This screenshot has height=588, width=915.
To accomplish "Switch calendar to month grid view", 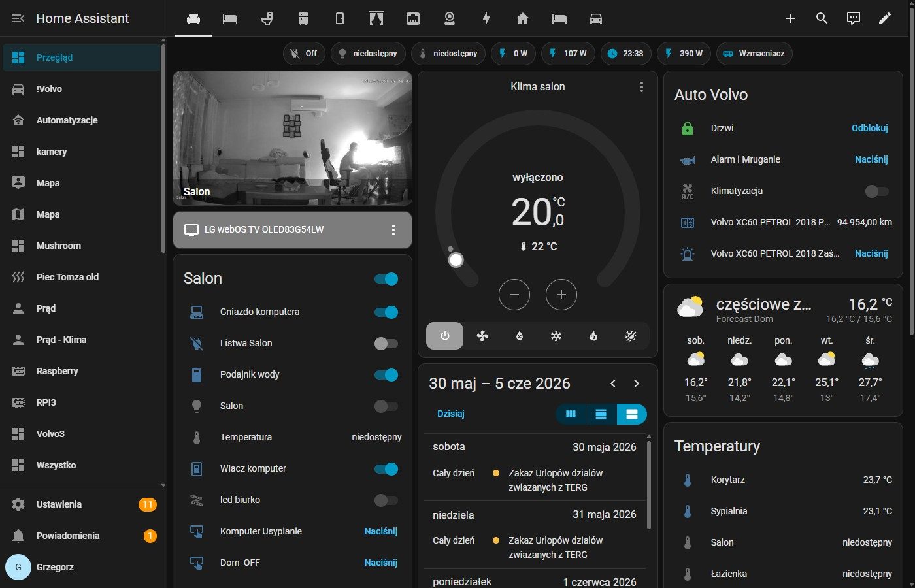I will click(571, 414).
